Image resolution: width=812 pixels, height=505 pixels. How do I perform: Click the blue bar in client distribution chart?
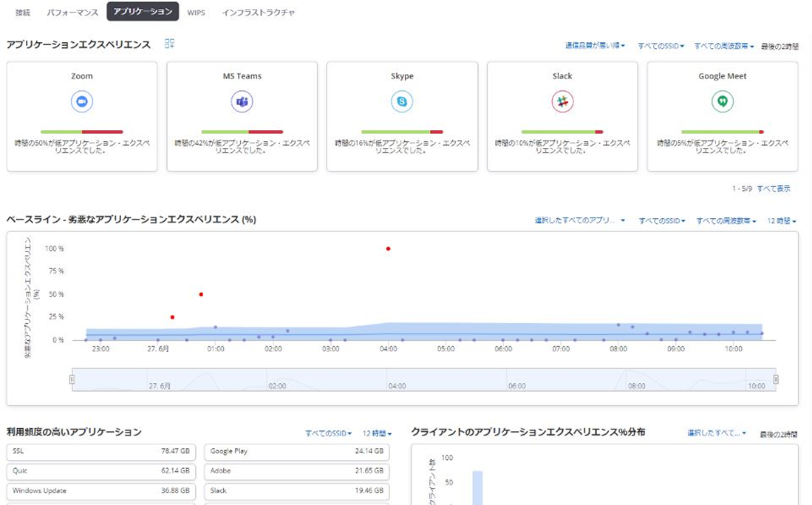click(x=477, y=487)
